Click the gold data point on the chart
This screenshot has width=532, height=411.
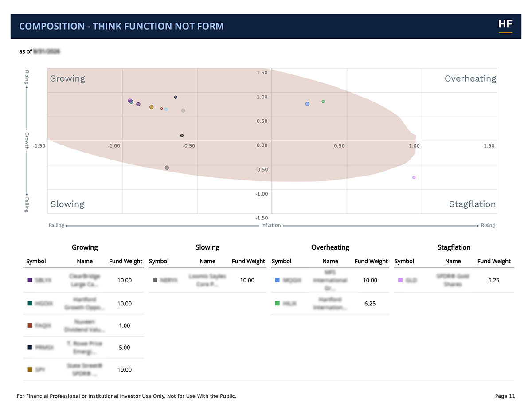point(151,107)
